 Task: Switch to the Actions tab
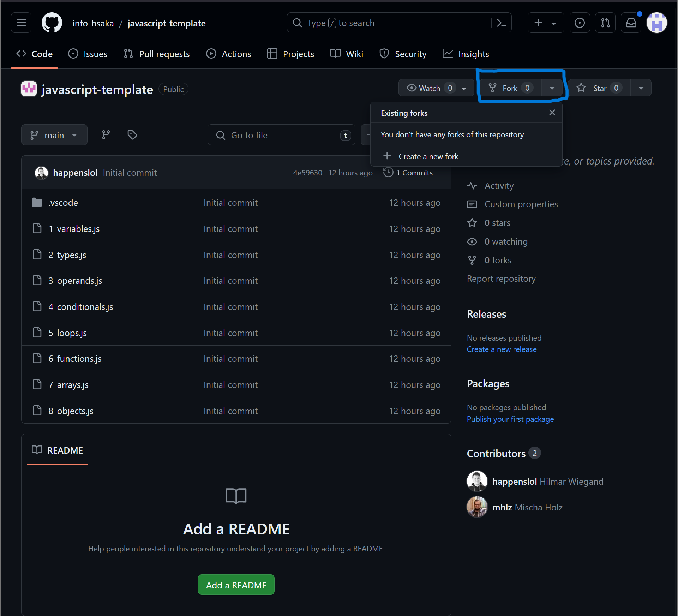229,54
